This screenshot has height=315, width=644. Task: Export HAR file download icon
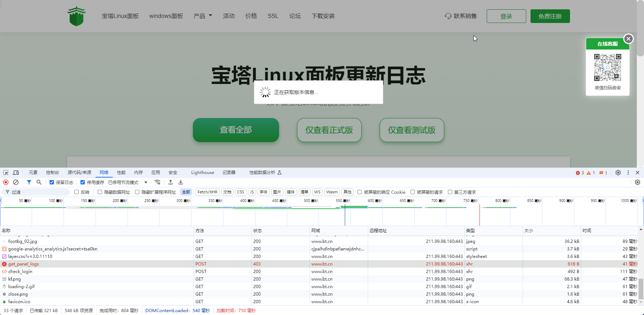pyautogui.click(x=181, y=182)
